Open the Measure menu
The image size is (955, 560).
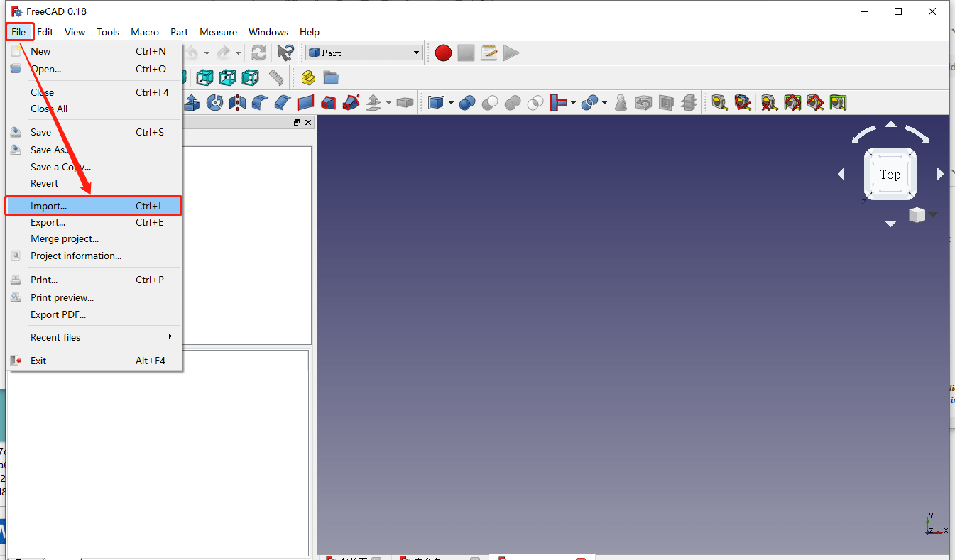(218, 32)
